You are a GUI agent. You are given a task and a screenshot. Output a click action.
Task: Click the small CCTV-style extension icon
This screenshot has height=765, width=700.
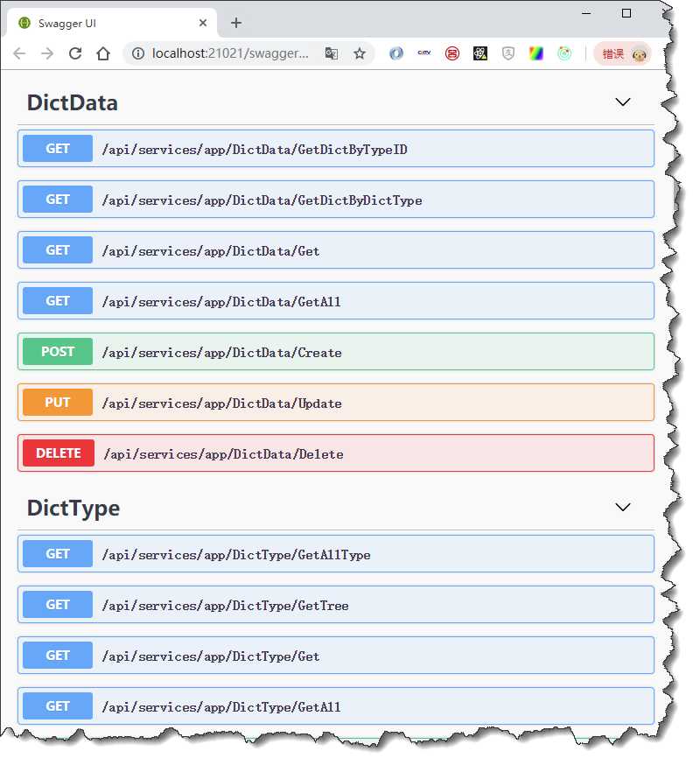(424, 53)
